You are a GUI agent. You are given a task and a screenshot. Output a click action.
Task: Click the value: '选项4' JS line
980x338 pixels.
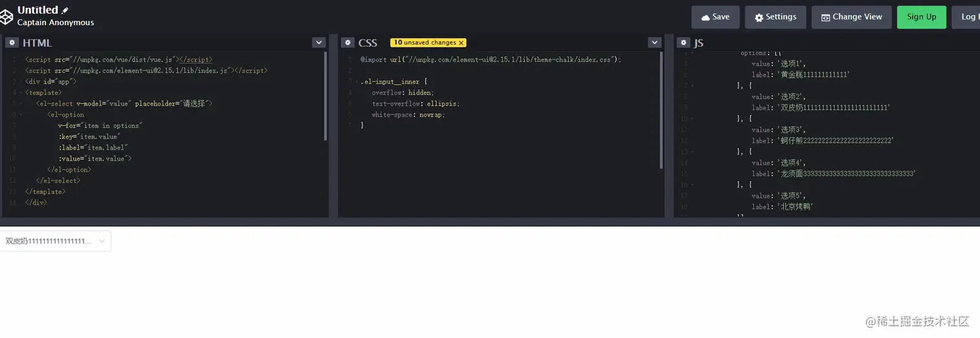coord(779,163)
